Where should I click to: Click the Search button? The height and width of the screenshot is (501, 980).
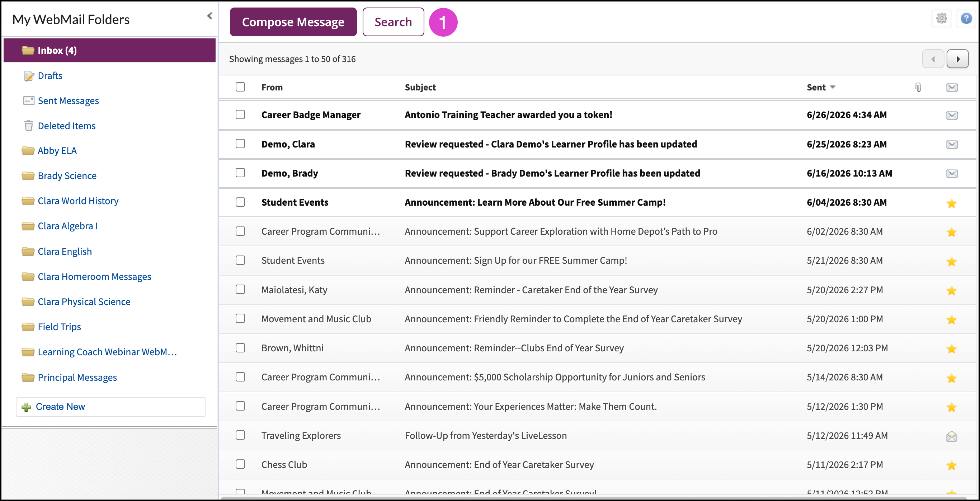(x=393, y=22)
